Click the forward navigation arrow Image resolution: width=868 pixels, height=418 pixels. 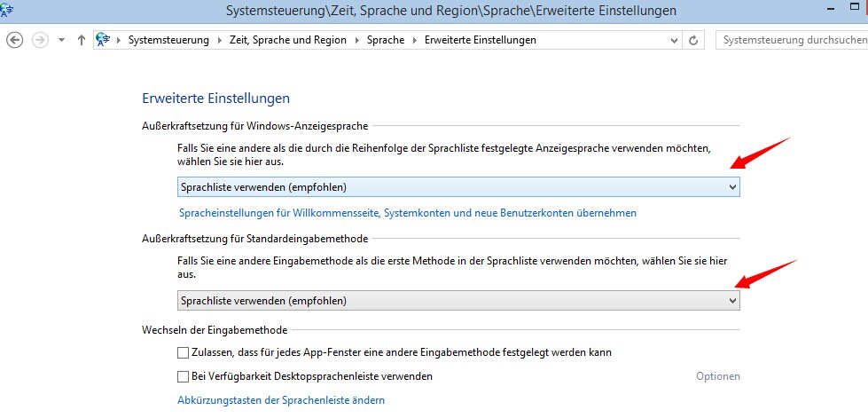(41, 40)
